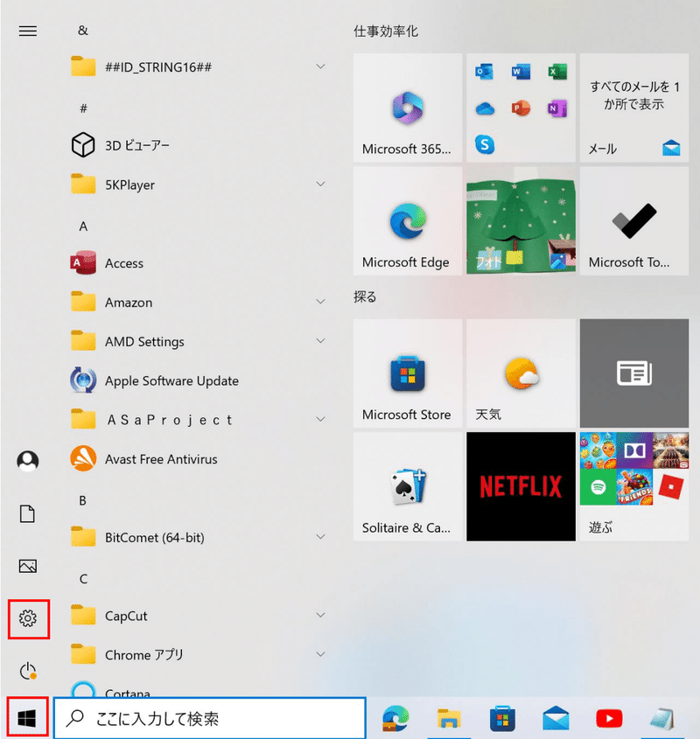Open File Explorer from the taskbar
The image size is (700, 739).
coord(449,718)
